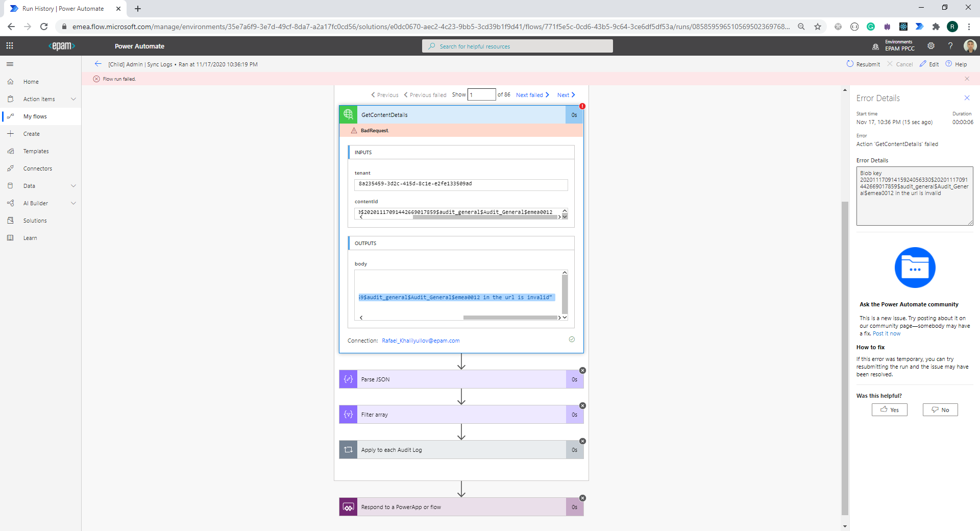The image size is (980, 531).
Task: Bookmark this page with the star
Action: tap(819, 26)
